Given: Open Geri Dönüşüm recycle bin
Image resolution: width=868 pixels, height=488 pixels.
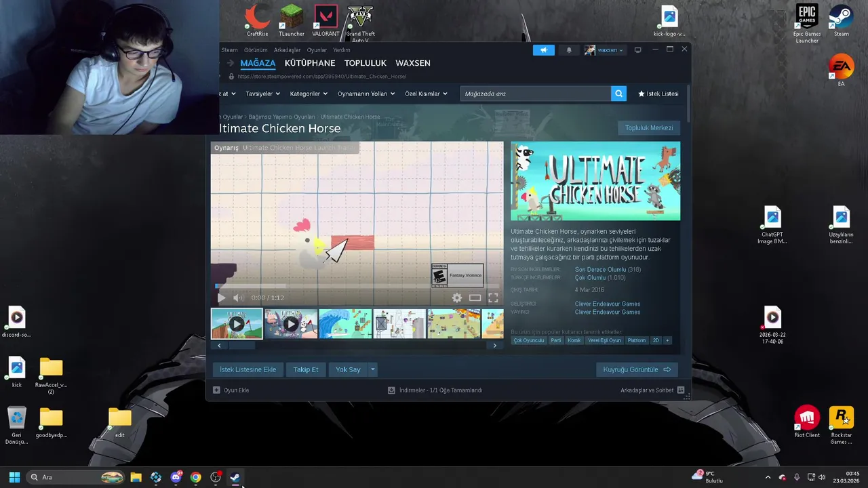Looking at the screenshot, I should [17, 425].
